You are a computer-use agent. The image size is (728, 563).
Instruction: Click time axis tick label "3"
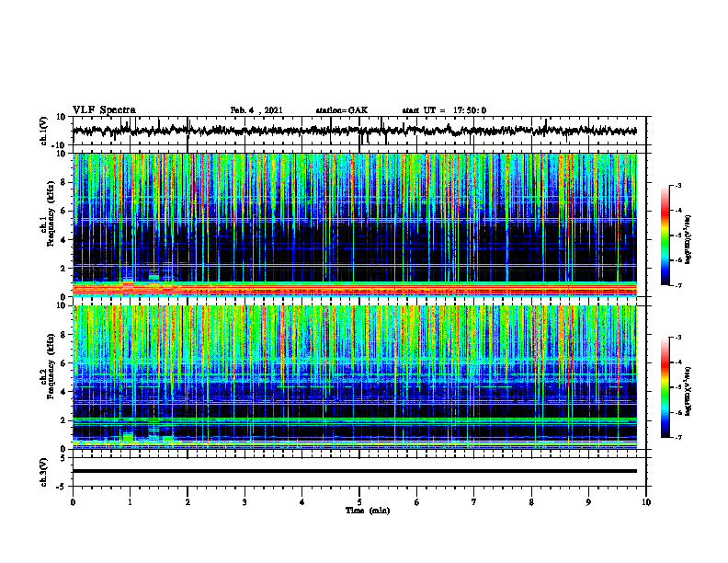point(245,502)
